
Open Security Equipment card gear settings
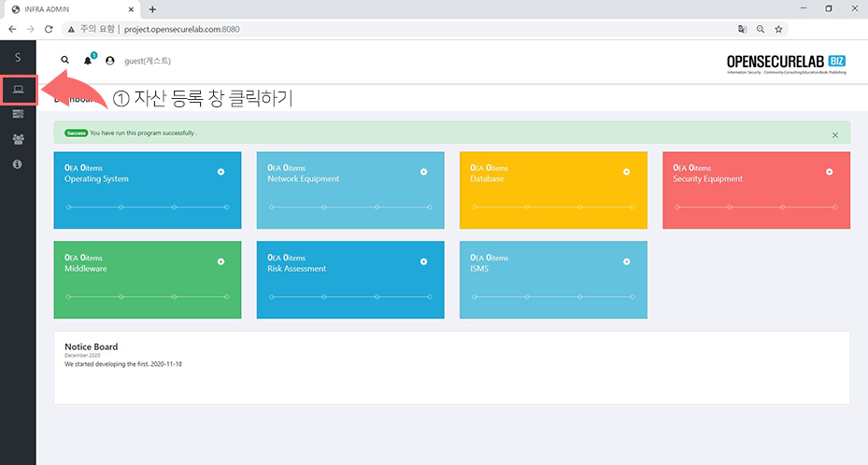click(x=829, y=172)
